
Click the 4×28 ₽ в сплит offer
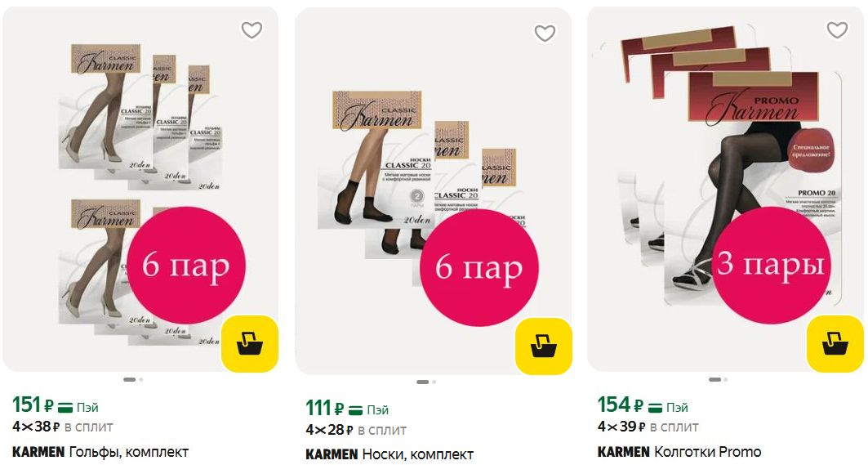point(356,430)
